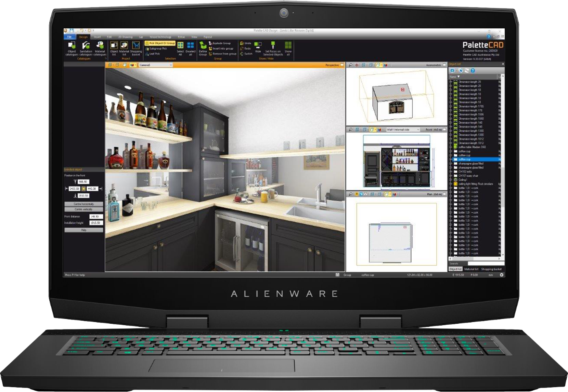Open the Object list in Project group
This screenshot has width=568, height=392.
(114, 49)
